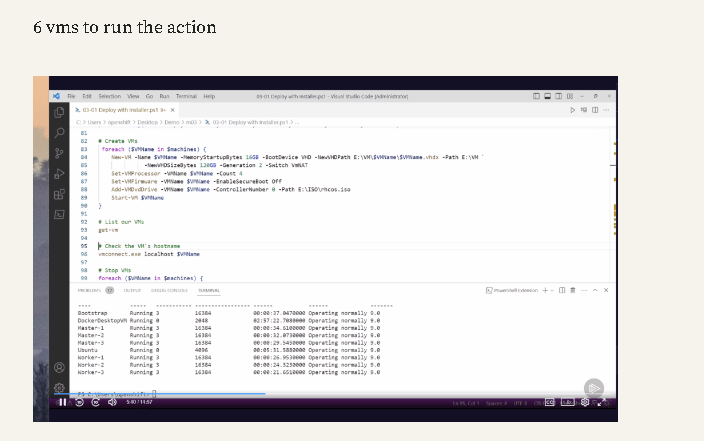Screen dimensions: 704x441
Task: Click the Bootstrap row in terminal output
Action: click(229, 313)
